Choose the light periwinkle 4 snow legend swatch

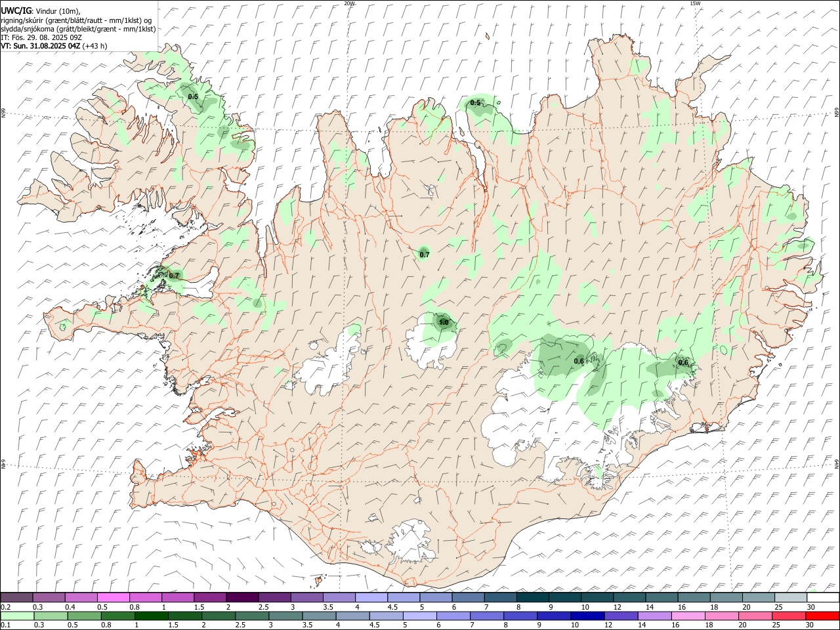click(x=371, y=598)
